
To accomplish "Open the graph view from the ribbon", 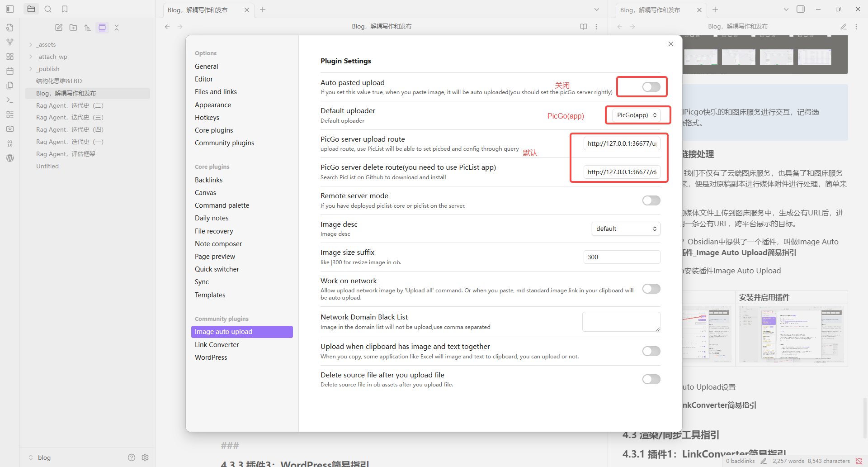I will (x=10, y=42).
